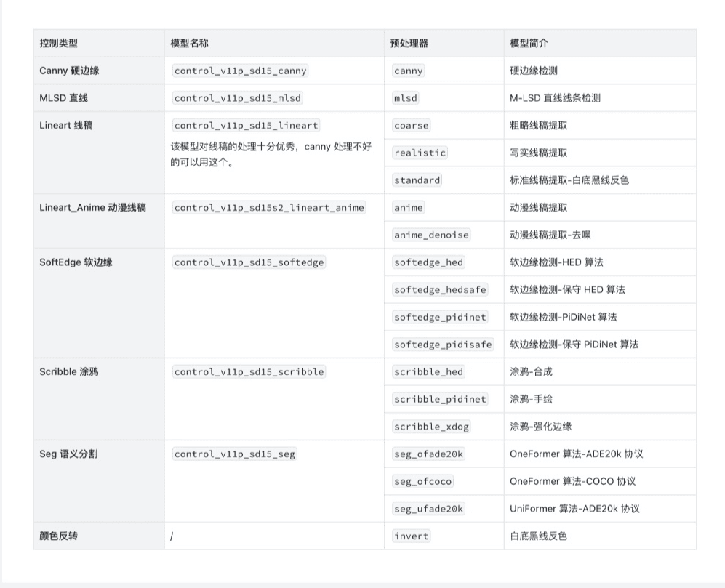
Task: Click the softedge_pidisafe preprocessor tag
Action: [443, 345]
